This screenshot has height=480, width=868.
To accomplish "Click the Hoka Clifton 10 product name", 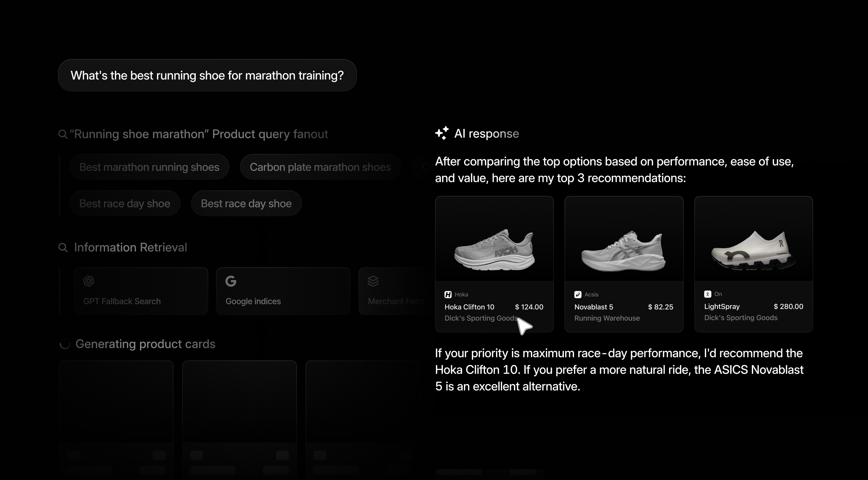I will coord(469,307).
